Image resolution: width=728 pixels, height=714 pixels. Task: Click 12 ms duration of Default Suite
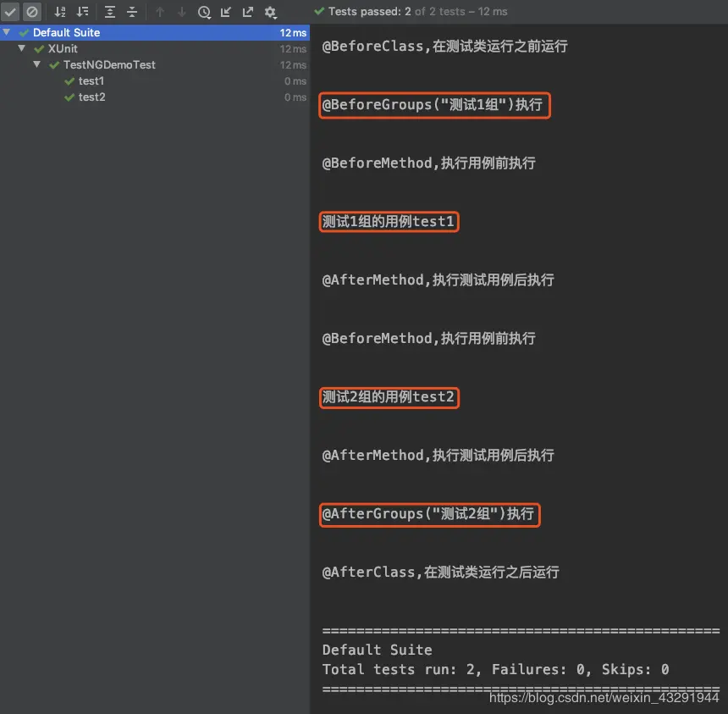293,33
